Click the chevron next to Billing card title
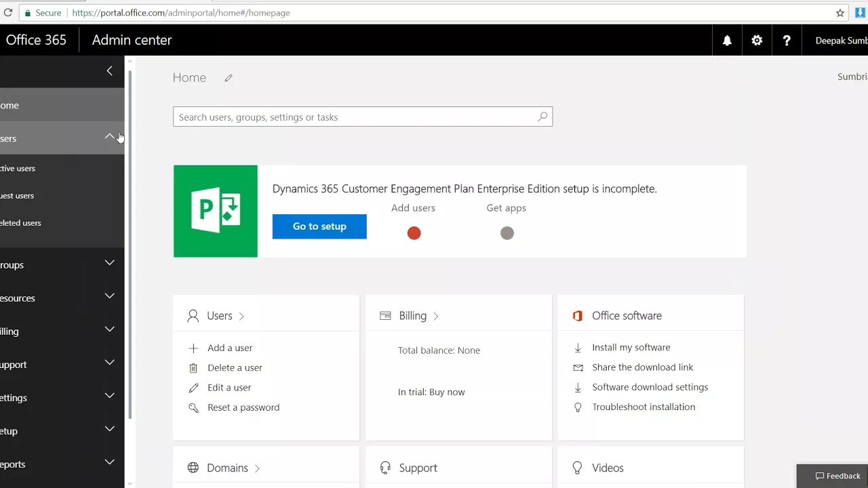 (x=435, y=317)
